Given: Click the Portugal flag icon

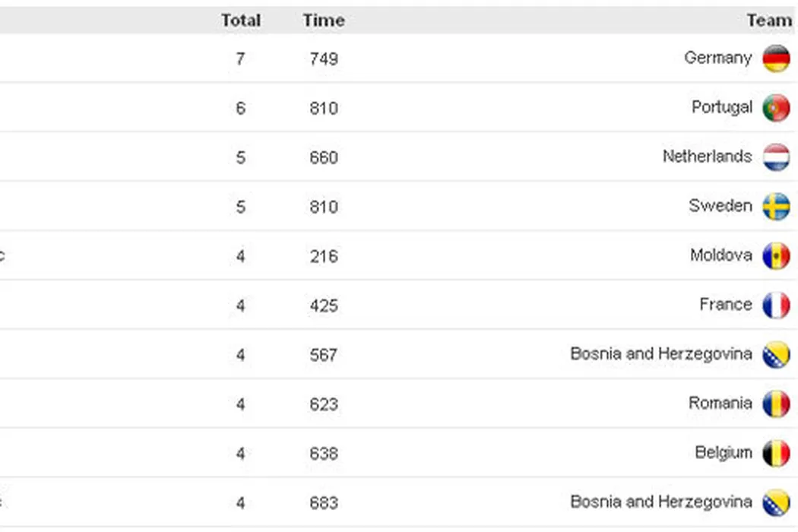Looking at the screenshot, I should point(776,108).
